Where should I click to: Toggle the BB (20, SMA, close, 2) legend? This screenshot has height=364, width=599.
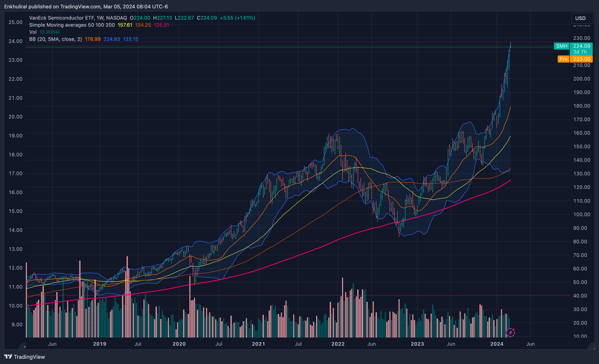pyautogui.click(x=55, y=39)
